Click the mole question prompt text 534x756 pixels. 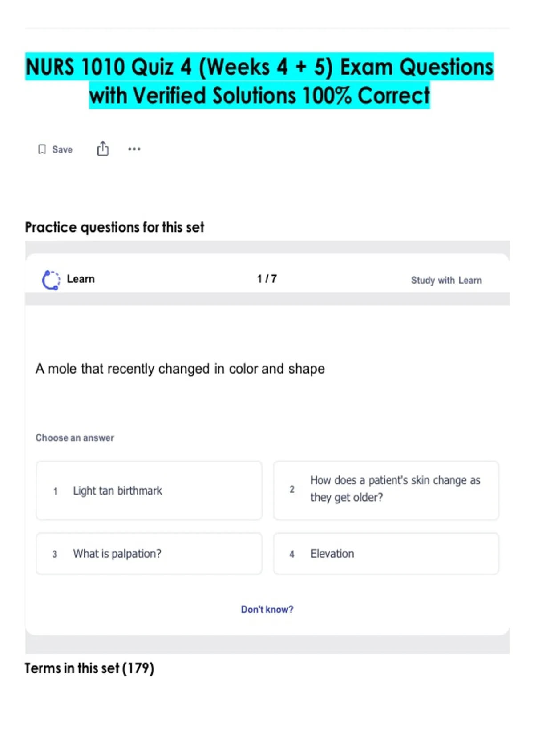(180, 369)
